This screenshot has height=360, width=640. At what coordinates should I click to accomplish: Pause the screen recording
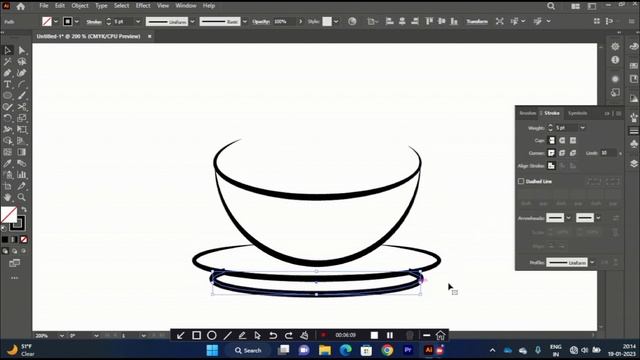[390, 335]
